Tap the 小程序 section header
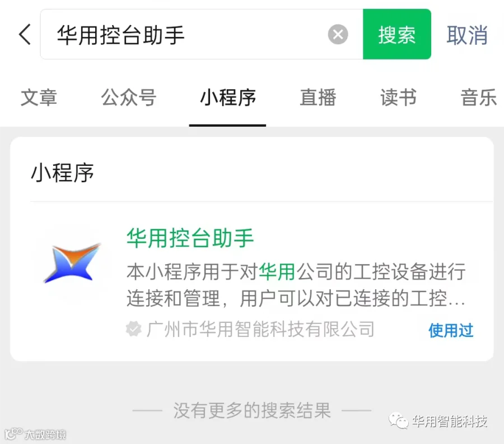 (x=62, y=173)
